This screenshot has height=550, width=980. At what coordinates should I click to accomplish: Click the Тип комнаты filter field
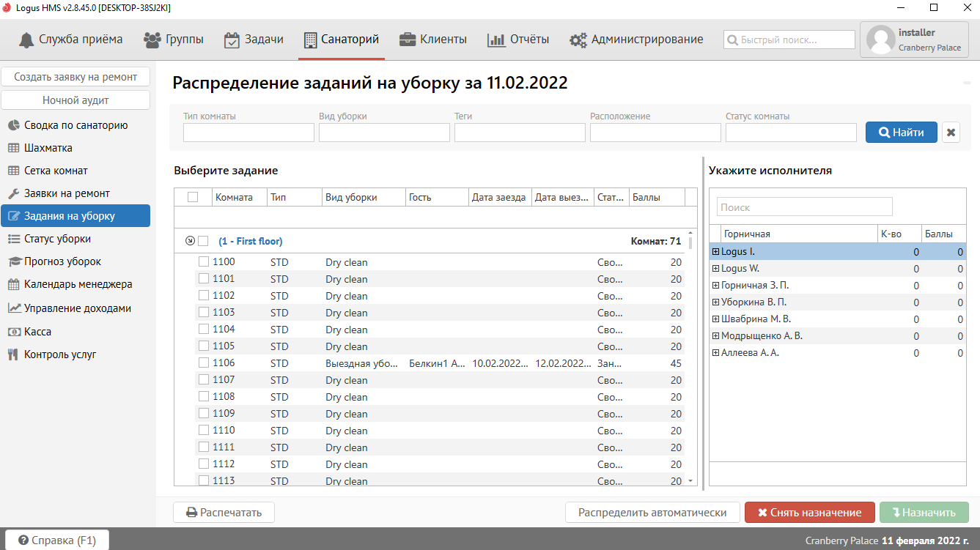(248, 133)
